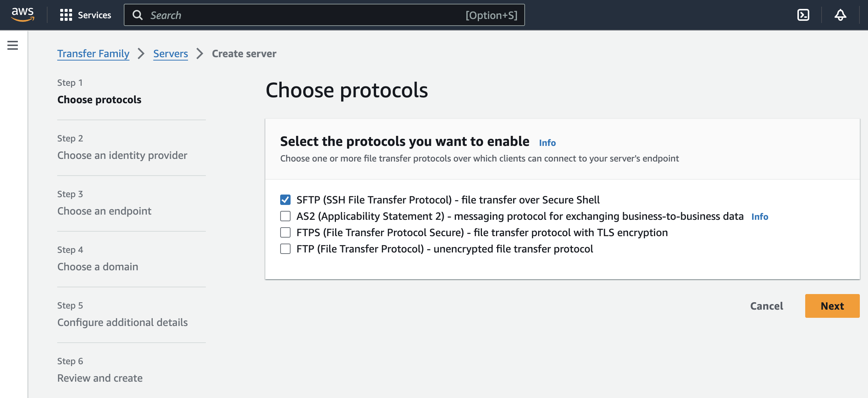The width and height of the screenshot is (868, 398).
Task: Uncheck the SFTP protocol checkbox
Action: pyautogui.click(x=285, y=200)
